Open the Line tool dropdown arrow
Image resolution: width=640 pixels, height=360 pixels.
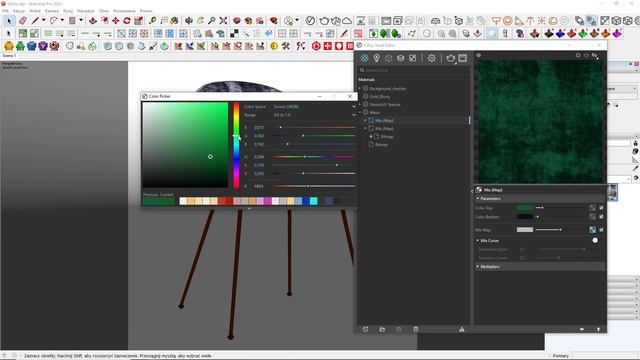point(43,20)
